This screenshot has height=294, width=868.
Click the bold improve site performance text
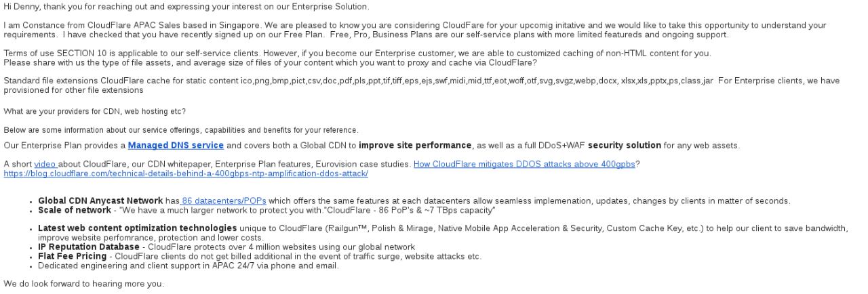click(x=414, y=145)
